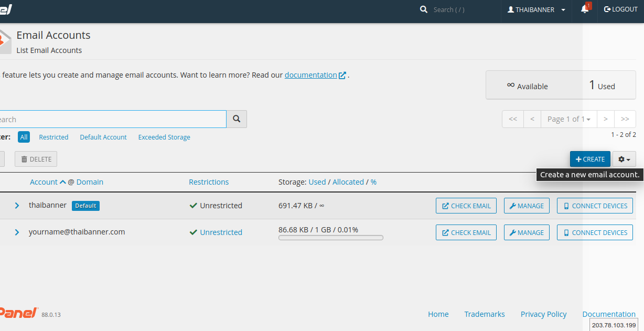Open the notifications bell
Image resolution: width=644 pixels, height=331 pixels.
tap(584, 9)
